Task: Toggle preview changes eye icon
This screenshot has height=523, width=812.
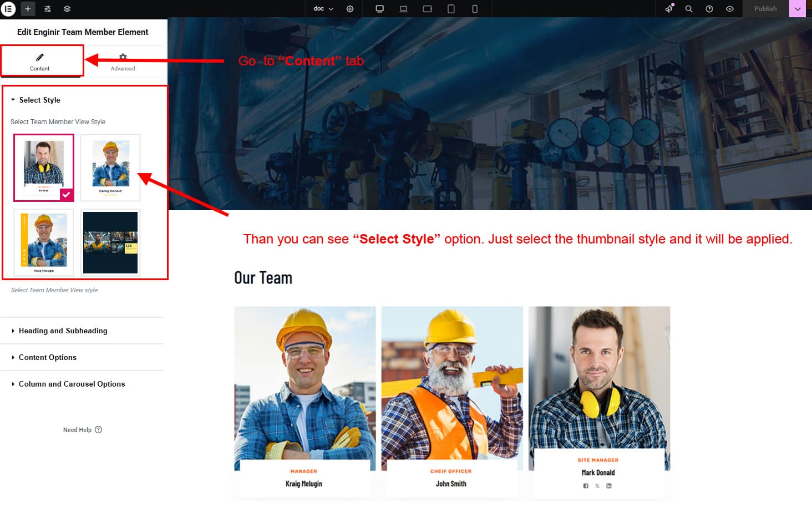Action: pyautogui.click(x=730, y=9)
